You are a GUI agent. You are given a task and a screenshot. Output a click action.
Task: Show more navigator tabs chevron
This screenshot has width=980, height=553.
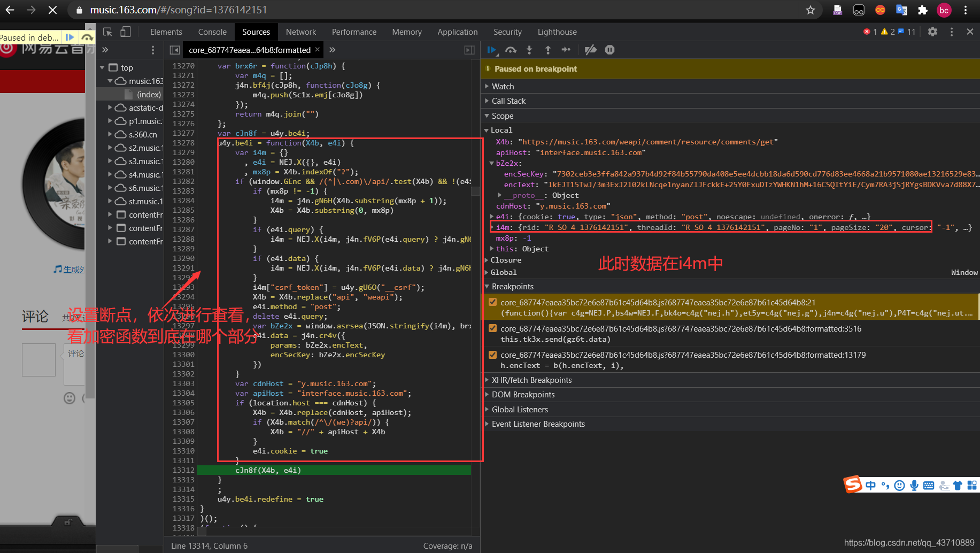(105, 50)
